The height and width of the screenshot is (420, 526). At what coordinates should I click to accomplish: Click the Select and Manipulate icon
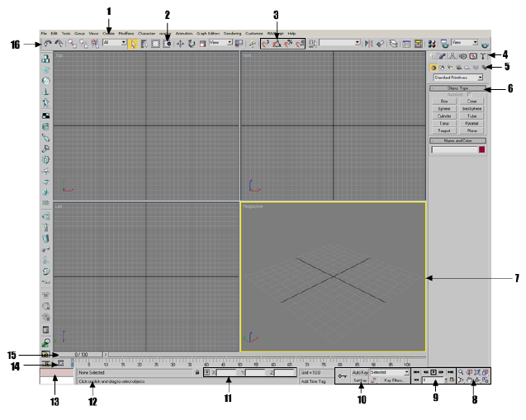click(x=253, y=44)
